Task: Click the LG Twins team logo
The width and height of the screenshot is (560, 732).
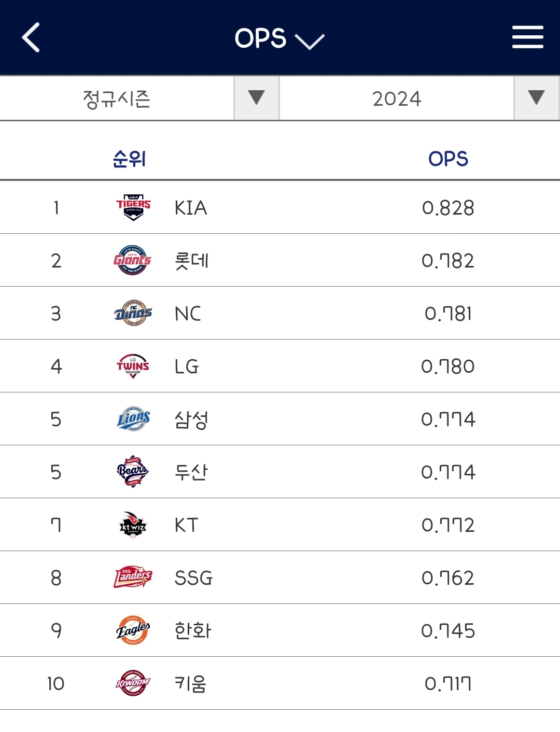Action: 133,366
